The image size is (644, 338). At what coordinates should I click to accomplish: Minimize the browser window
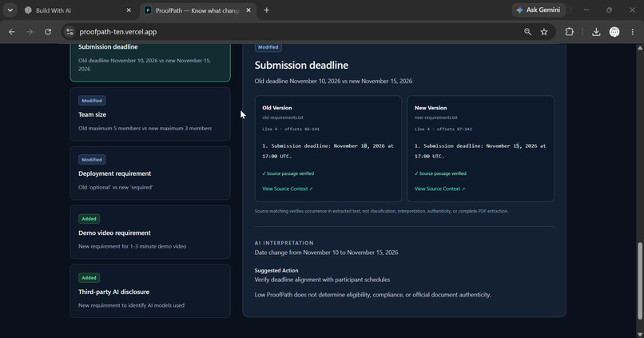[x=586, y=10]
